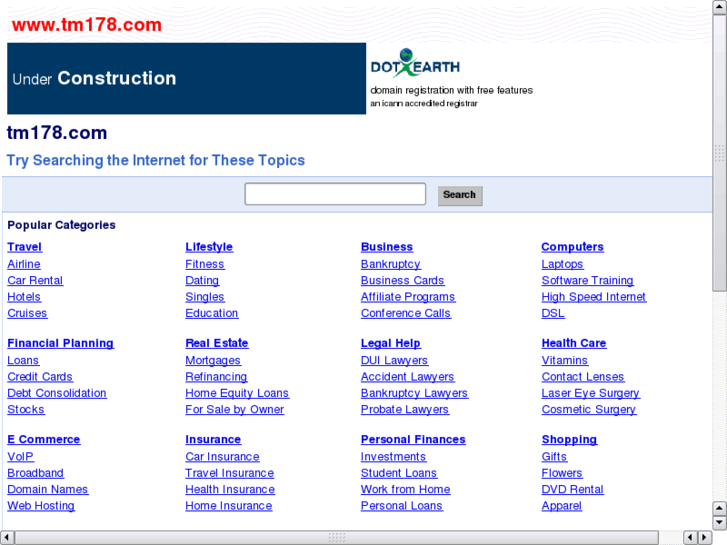727x545 pixels.
Task: Browse the Laser Eye Surgery link
Action: 591,393
